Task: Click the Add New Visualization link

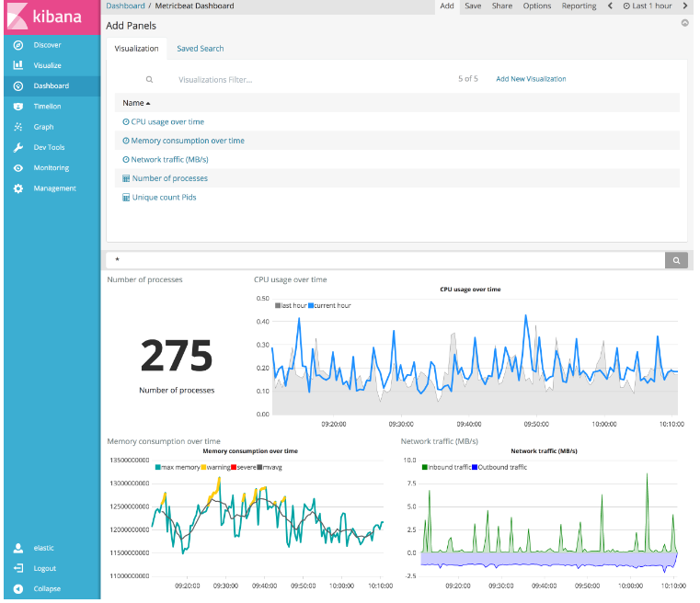Action: click(531, 79)
